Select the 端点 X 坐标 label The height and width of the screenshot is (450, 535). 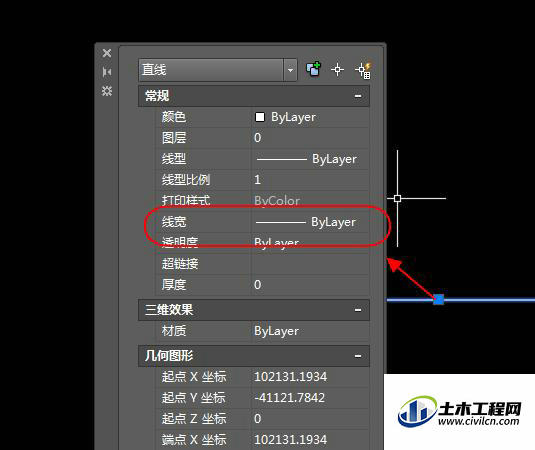point(194,439)
